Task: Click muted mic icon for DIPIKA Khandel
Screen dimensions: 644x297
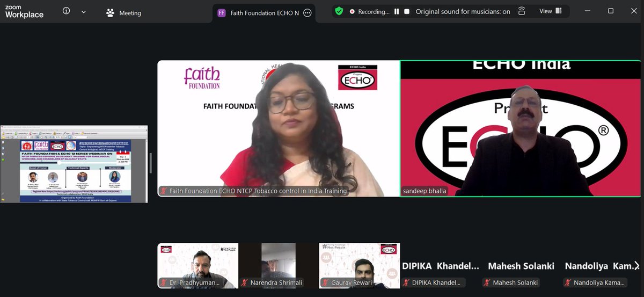Action: [407, 282]
